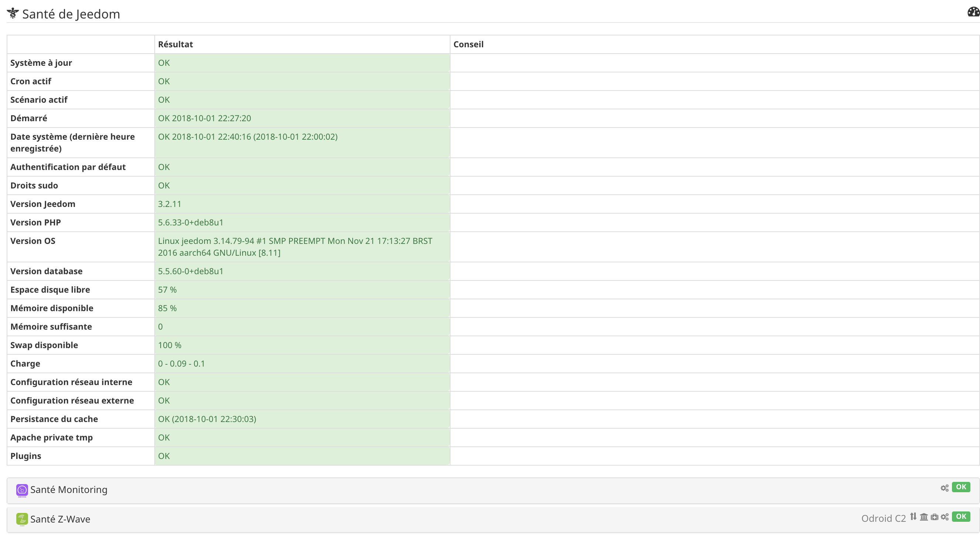Click the Odroid C2 label

click(883, 518)
